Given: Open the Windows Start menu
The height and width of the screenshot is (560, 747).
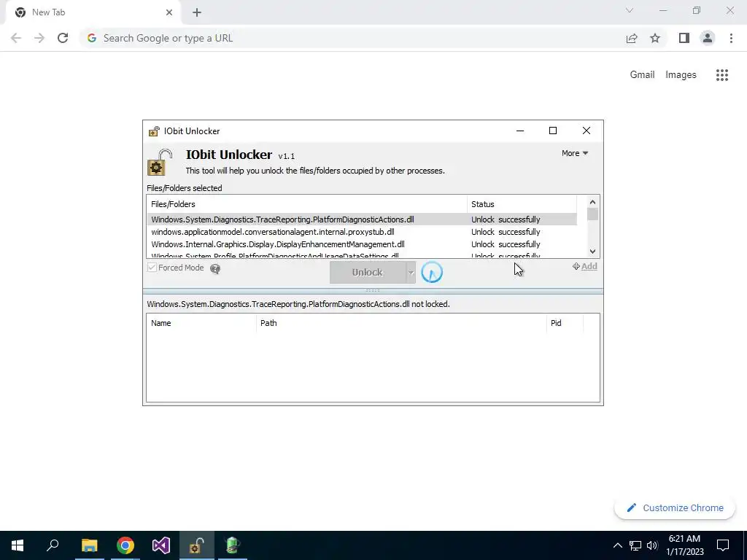Looking at the screenshot, I should point(18,545).
